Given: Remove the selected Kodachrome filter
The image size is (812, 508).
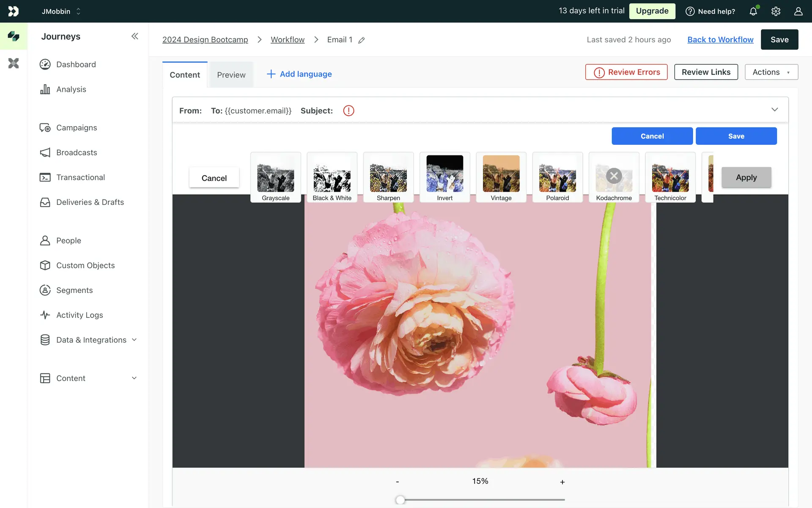Looking at the screenshot, I should pos(614,176).
